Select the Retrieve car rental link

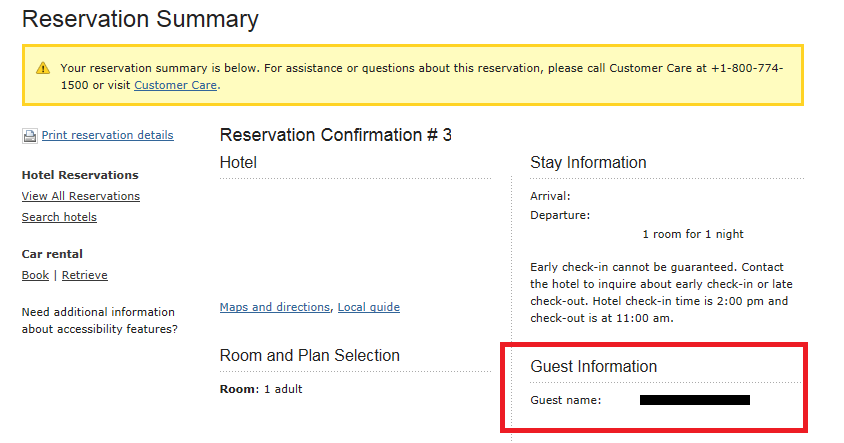[85, 275]
